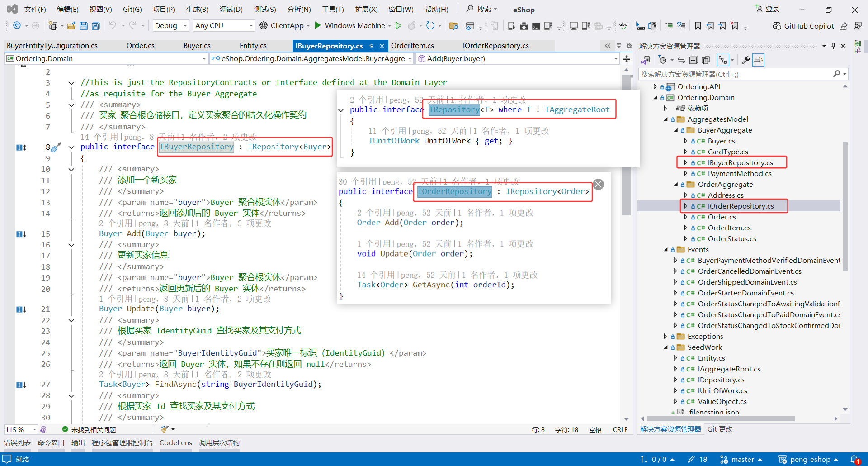Open GitHub Copilot from the toolbar

(803, 26)
